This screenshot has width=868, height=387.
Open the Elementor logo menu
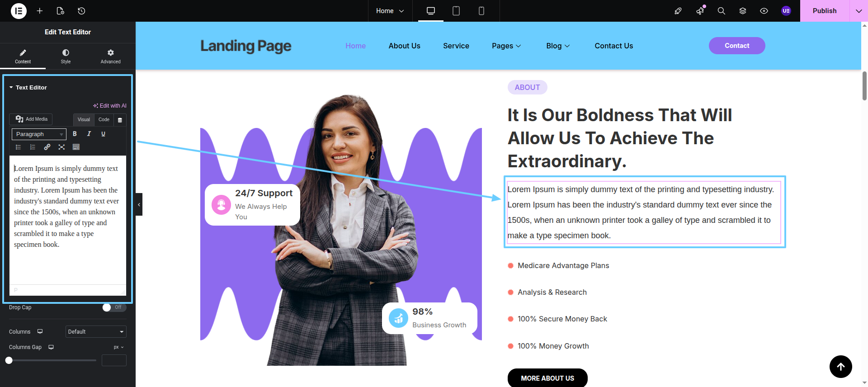point(19,11)
